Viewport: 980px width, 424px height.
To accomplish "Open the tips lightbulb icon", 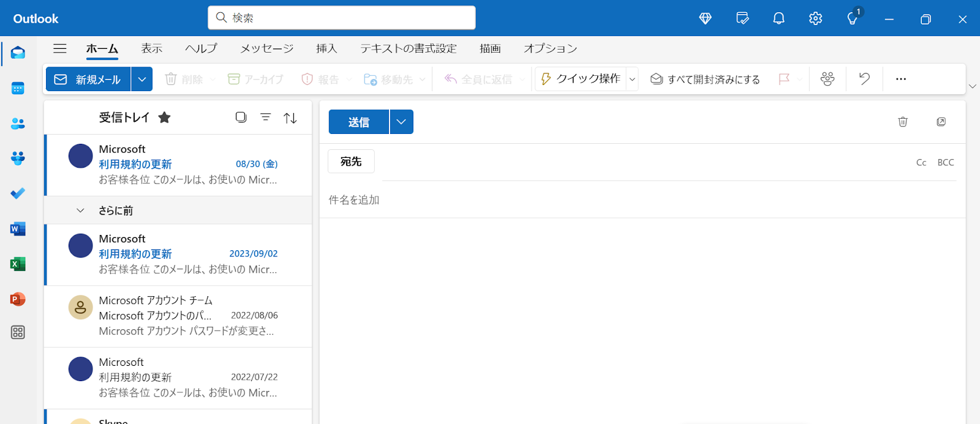I will 853,17.
